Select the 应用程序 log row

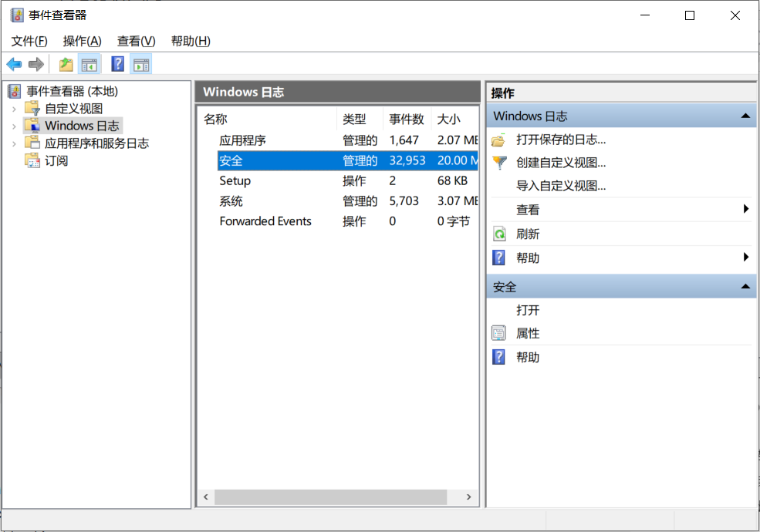pyautogui.click(x=347, y=140)
